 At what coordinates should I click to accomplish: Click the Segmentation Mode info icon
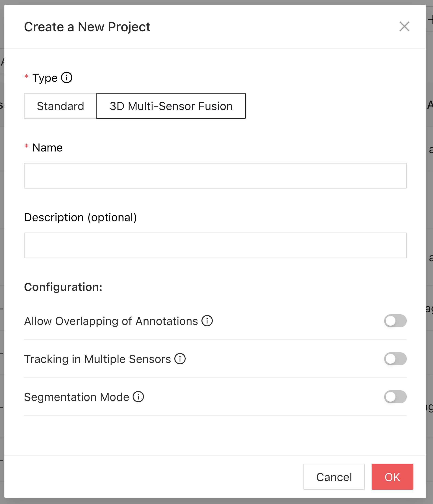pyautogui.click(x=138, y=397)
